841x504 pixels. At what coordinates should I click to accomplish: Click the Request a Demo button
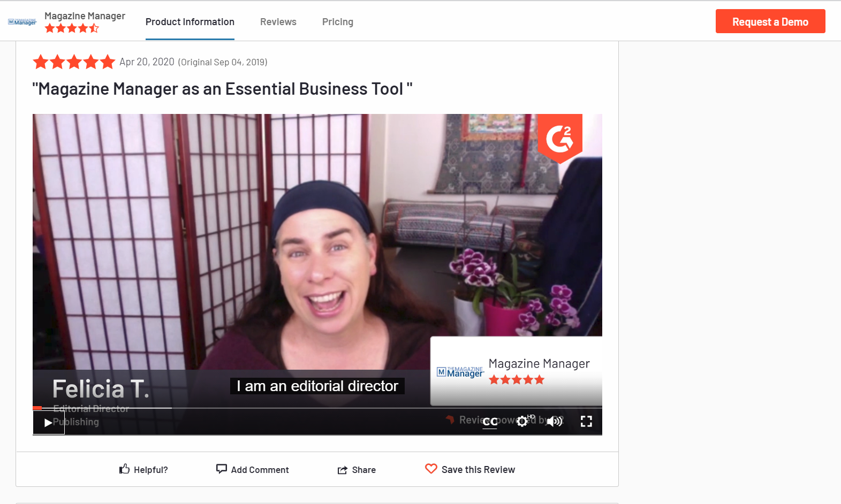(770, 21)
